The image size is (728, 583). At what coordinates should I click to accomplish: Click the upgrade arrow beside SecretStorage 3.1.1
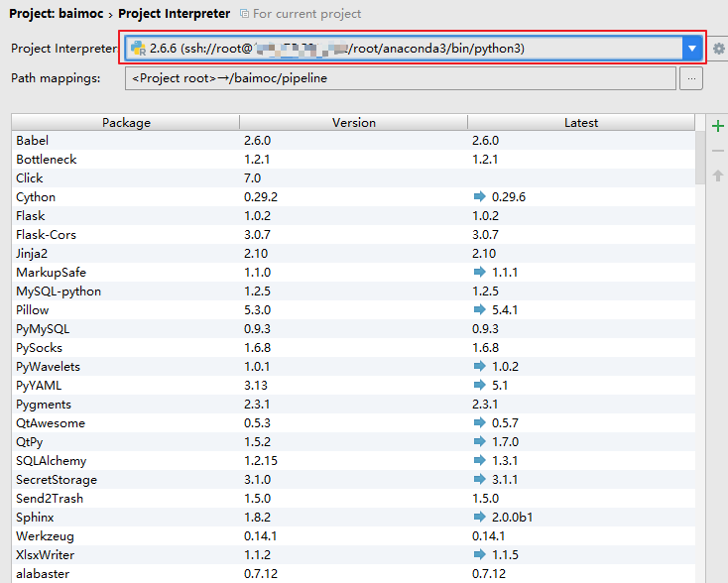(x=479, y=480)
